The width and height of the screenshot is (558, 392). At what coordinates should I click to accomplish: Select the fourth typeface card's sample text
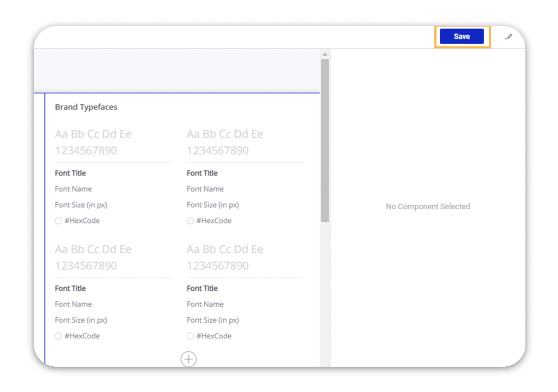tap(225, 257)
